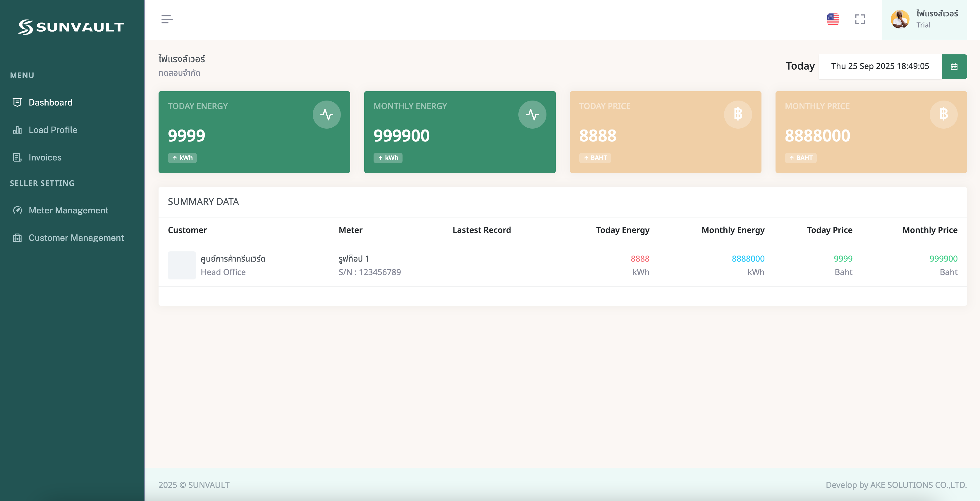Click the blue 8888000 monthly energy value
This screenshot has width=980, height=501.
(x=748, y=259)
